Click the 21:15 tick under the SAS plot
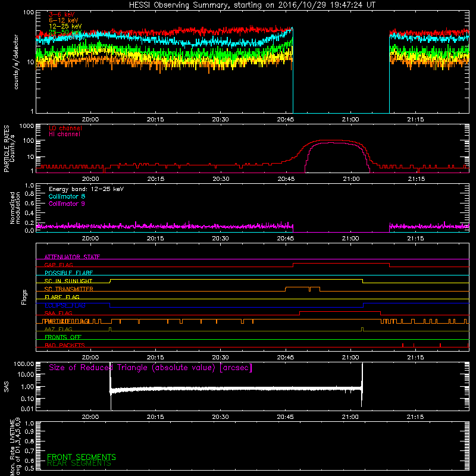The height and width of the screenshot is (476, 476). click(415, 417)
